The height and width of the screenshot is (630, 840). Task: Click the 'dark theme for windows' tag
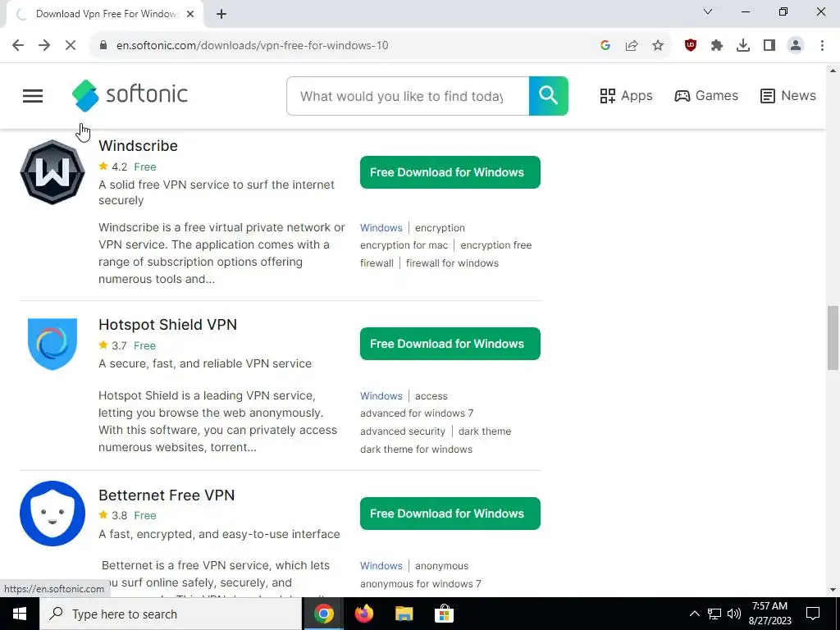click(x=416, y=449)
